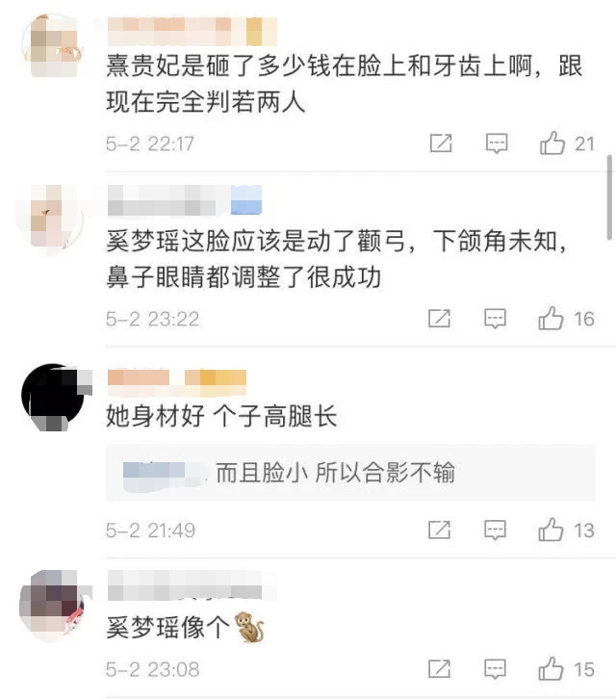Reply to the comment posted at 22:17
The width and height of the screenshot is (616, 700).
pos(497,143)
